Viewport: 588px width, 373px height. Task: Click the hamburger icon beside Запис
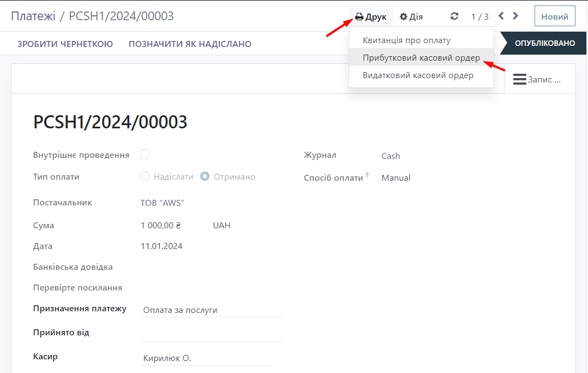click(519, 79)
